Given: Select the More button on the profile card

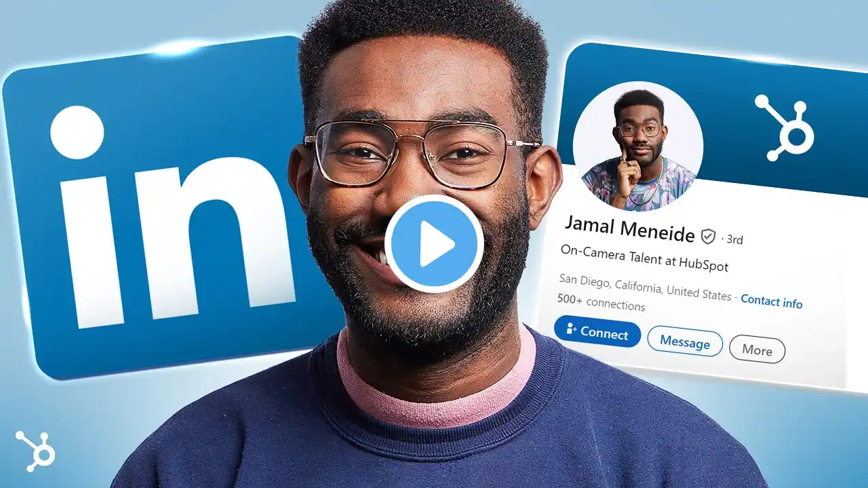Looking at the screenshot, I should [x=757, y=350].
